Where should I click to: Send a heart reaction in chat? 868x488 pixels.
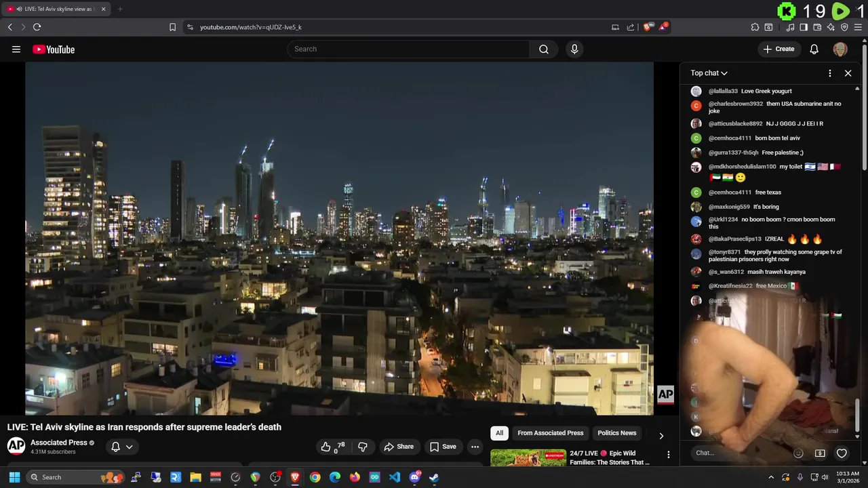pos(842,453)
